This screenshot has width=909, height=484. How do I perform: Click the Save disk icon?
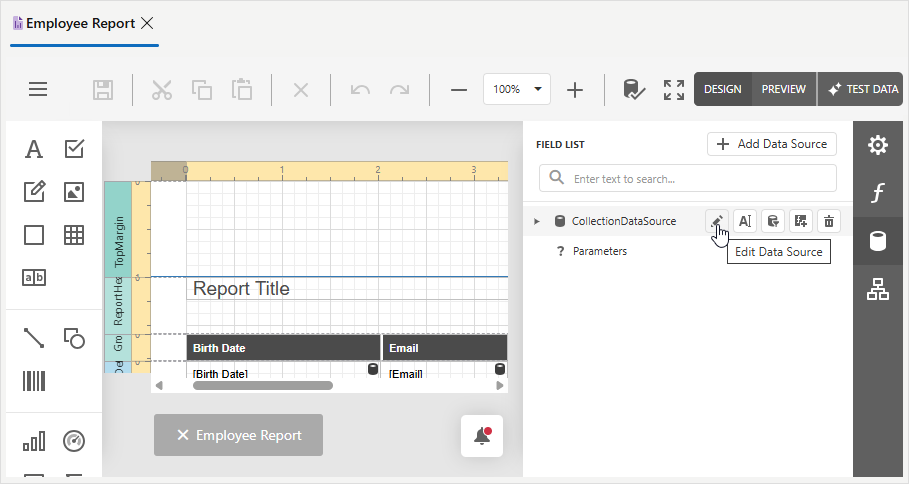[x=103, y=90]
